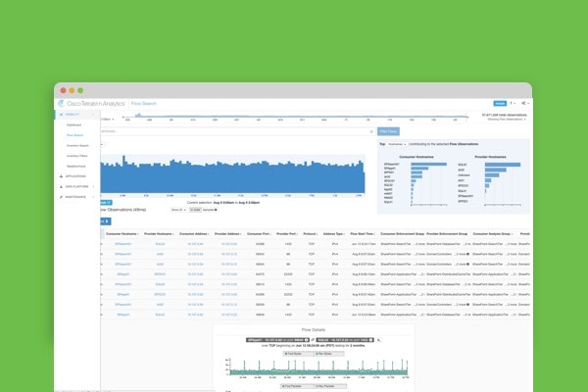The width and height of the screenshot is (588, 392).
Task: Open the Show rows count dropdown
Action: coord(178,210)
